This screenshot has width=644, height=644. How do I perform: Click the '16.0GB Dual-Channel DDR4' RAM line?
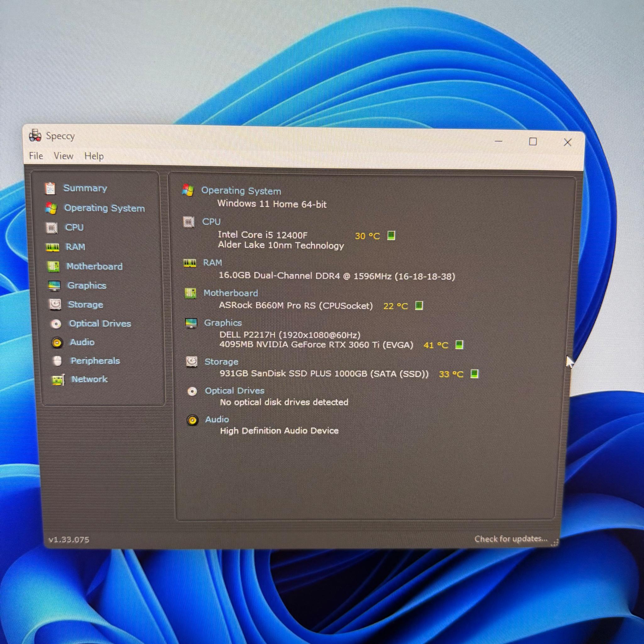(x=337, y=276)
